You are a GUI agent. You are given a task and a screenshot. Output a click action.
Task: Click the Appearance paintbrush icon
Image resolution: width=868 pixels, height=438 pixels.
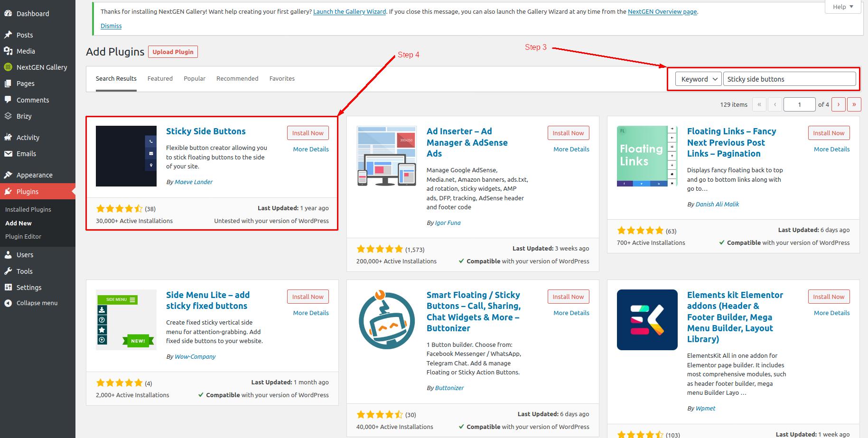(8, 175)
